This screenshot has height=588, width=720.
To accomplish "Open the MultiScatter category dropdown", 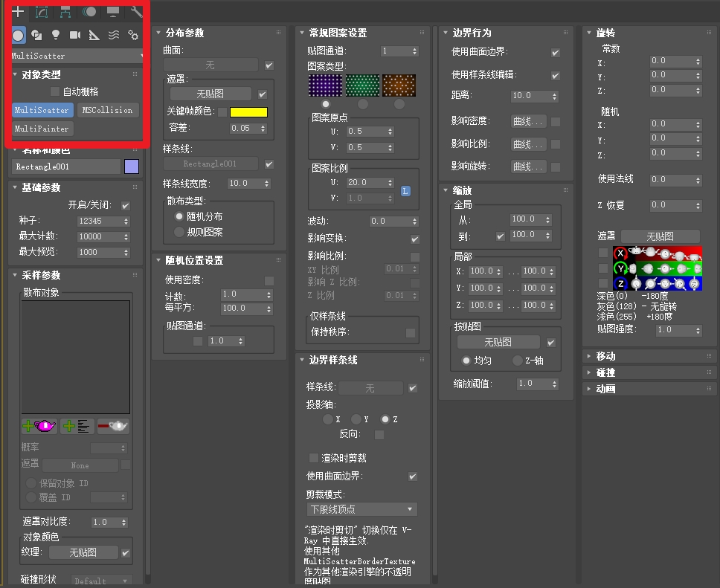I will 77,56.
